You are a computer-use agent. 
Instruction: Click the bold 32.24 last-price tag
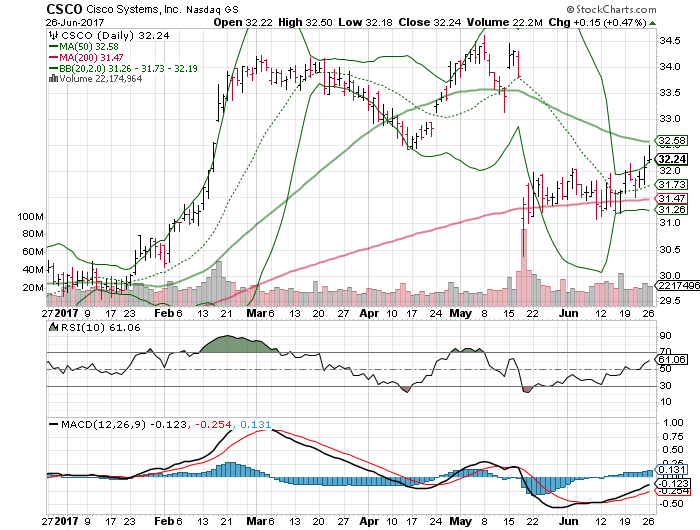pos(672,159)
